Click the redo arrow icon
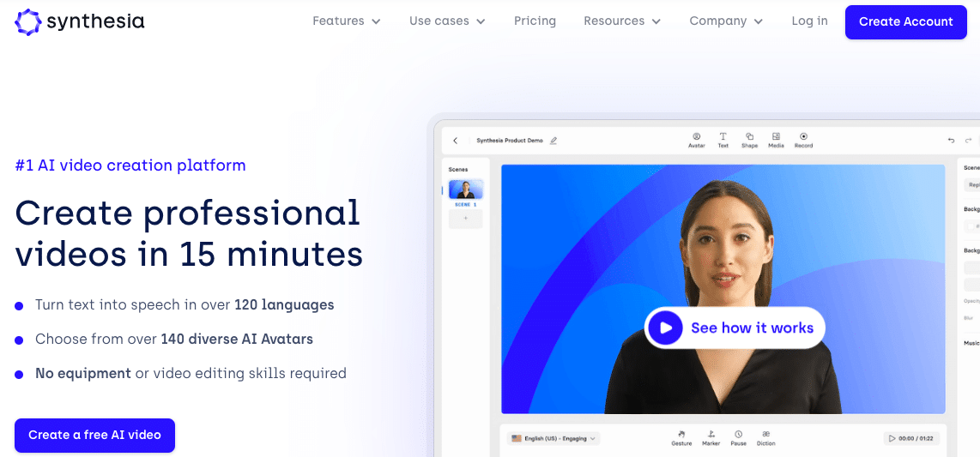The width and height of the screenshot is (980, 457). click(968, 141)
